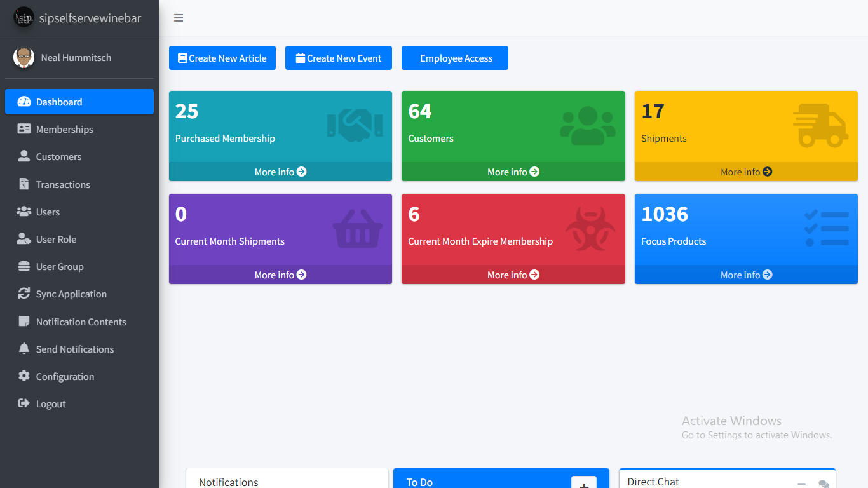Click the Logout exit icon
This screenshot has height=488, width=868.
click(24, 403)
